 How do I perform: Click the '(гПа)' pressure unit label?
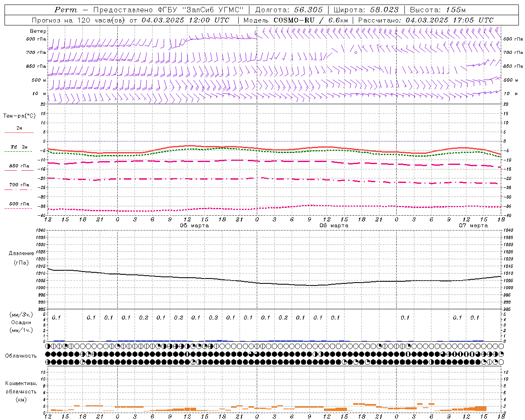click(x=21, y=263)
